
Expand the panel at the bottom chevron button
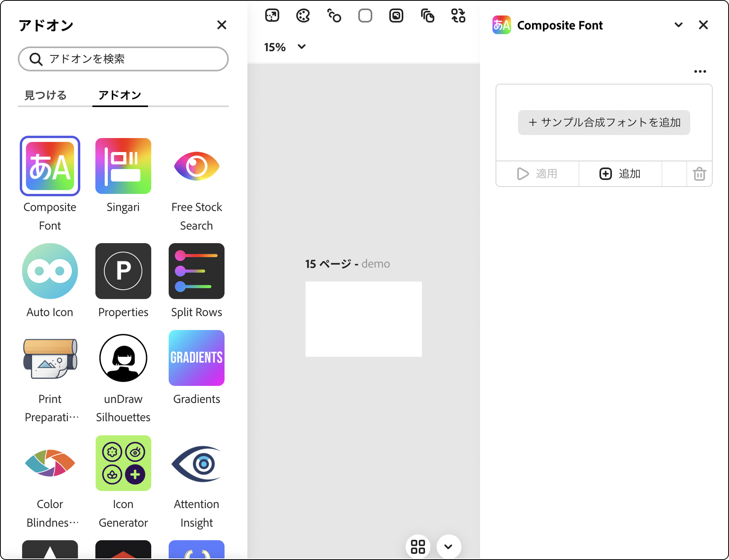[448, 546]
